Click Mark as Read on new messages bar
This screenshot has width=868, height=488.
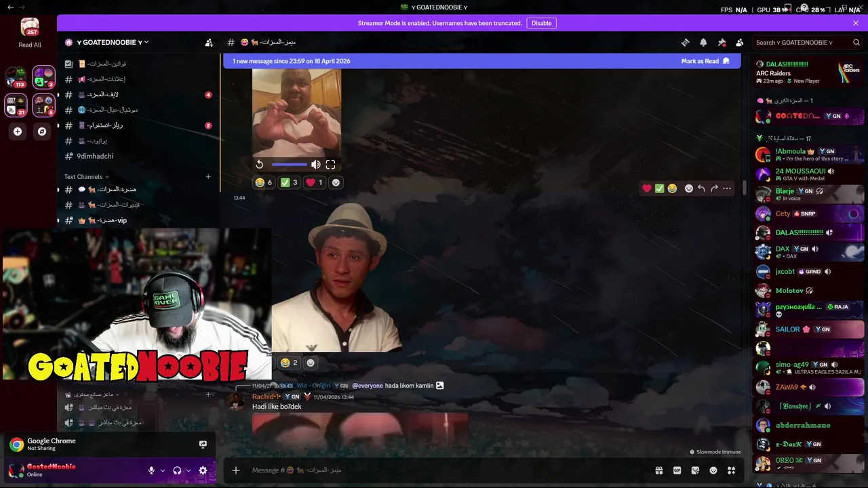click(705, 61)
